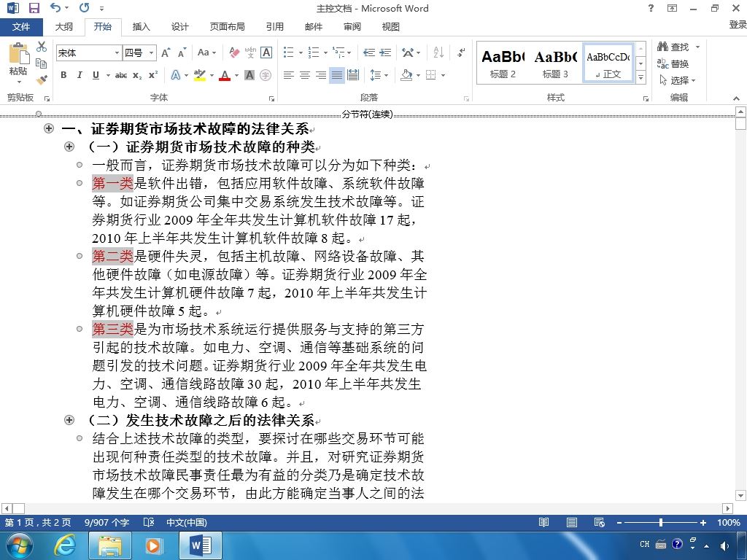Toggle superscript formatting
Screen dimensions: 747x560
(153, 75)
